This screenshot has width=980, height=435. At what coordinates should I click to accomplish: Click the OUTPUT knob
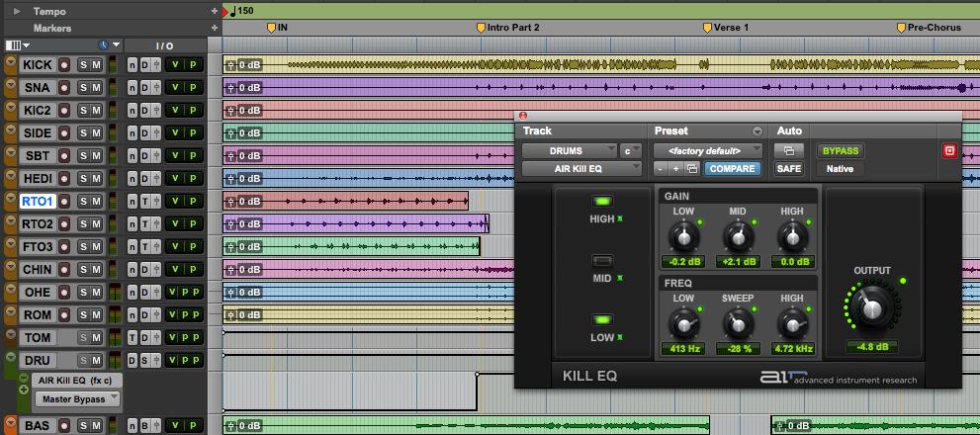pos(872,306)
